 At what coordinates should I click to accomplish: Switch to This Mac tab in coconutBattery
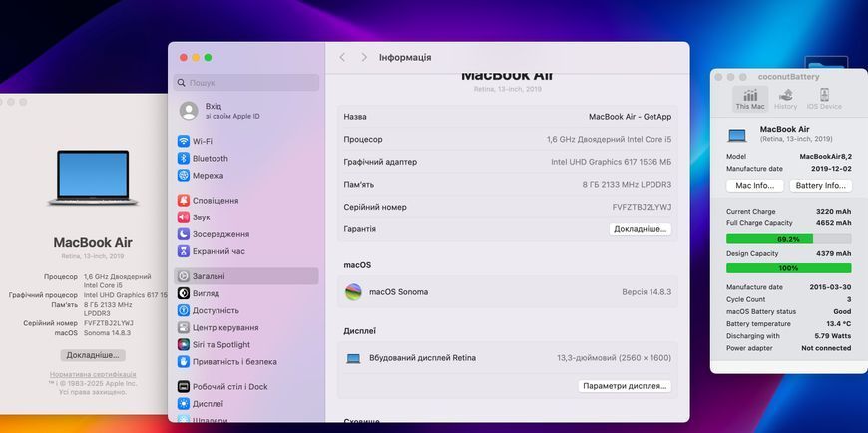(750, 99)
